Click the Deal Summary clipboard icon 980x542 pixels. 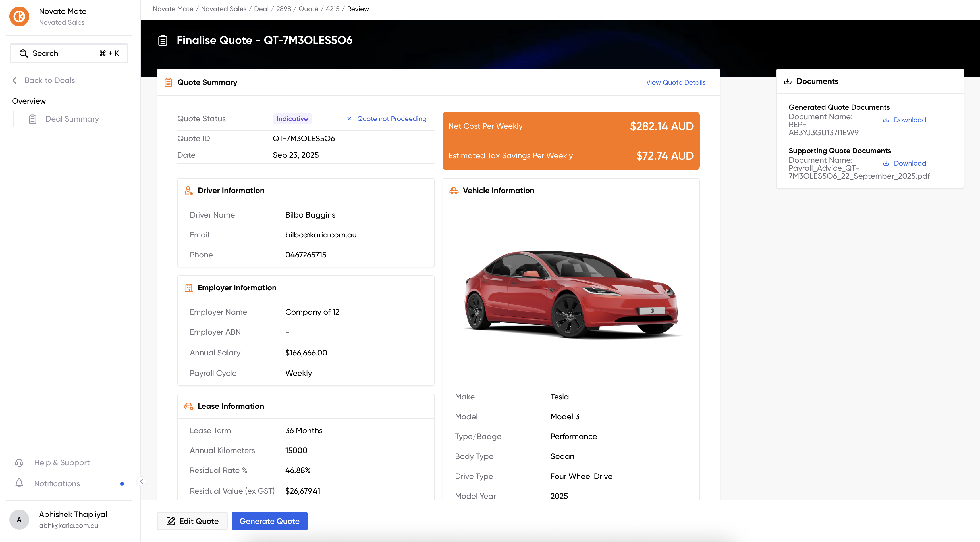(33, 119)
